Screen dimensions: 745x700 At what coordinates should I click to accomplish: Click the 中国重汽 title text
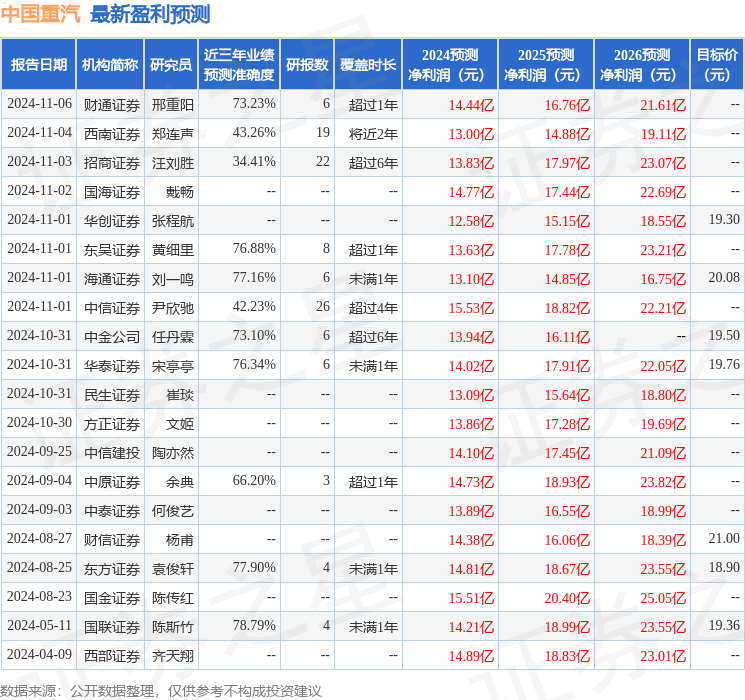tap(41, 14)
